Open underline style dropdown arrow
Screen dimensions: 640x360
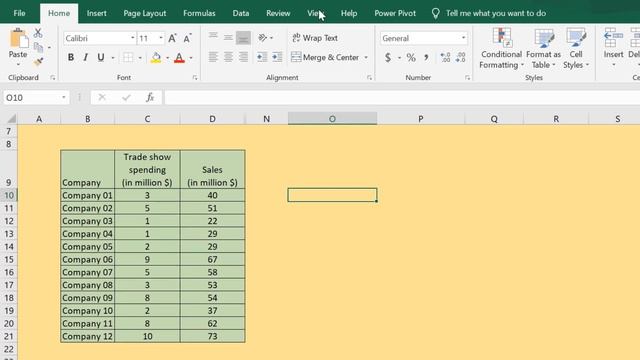tap(113, 58)
